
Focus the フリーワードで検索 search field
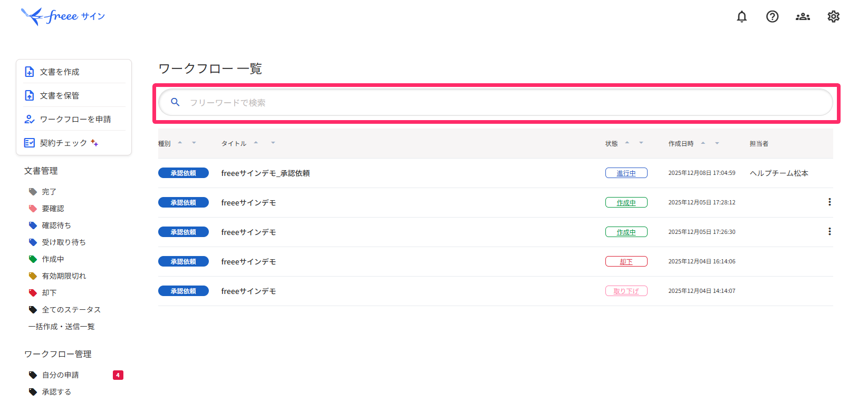496,103
